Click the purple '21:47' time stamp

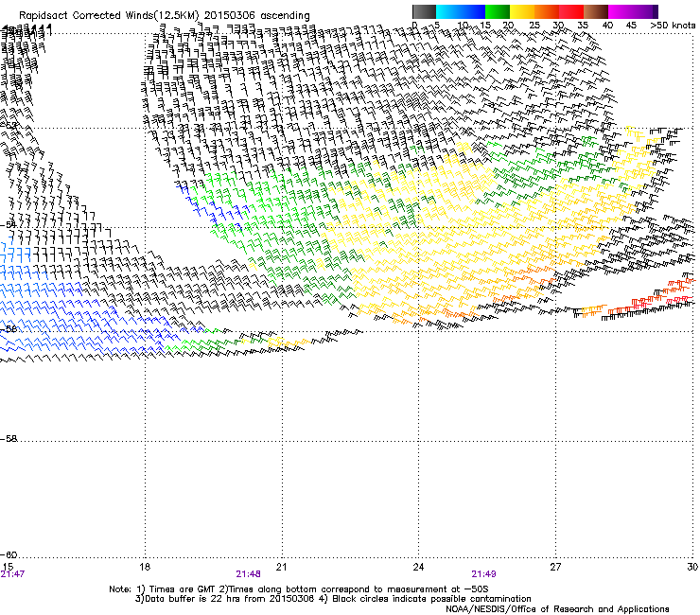pyautogui.click(x=12, y=574)
